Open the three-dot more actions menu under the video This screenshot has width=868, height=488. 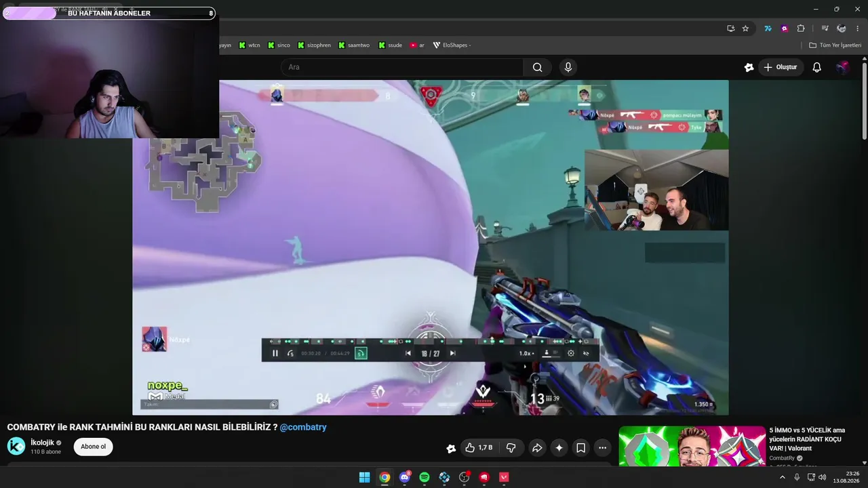coord(602,447)
